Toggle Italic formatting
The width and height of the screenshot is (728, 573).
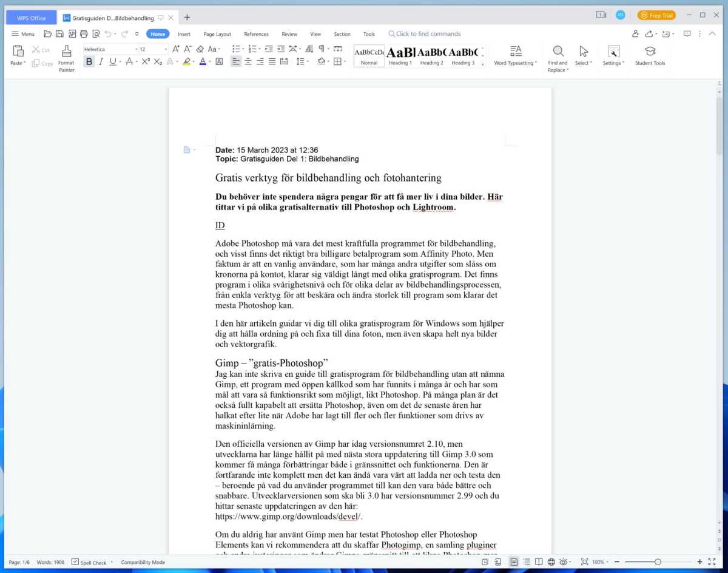(x=101, y=61)
